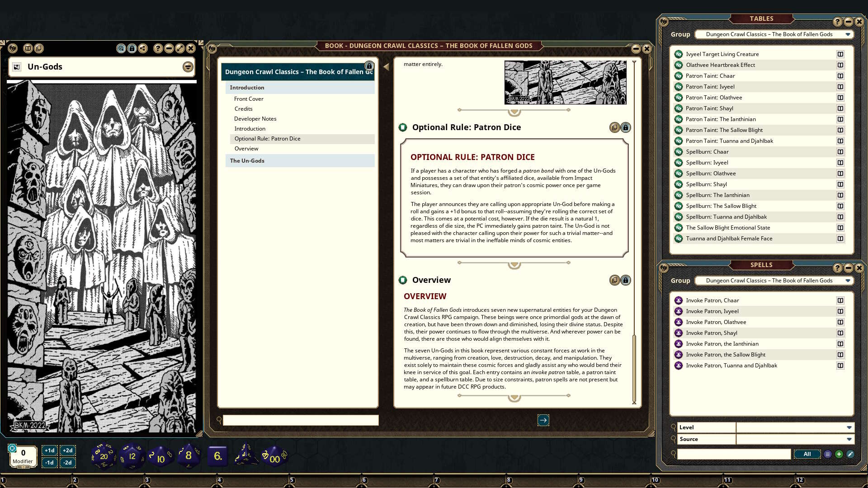Select The Un-Gods chapter in the contents

click(247, 160)
